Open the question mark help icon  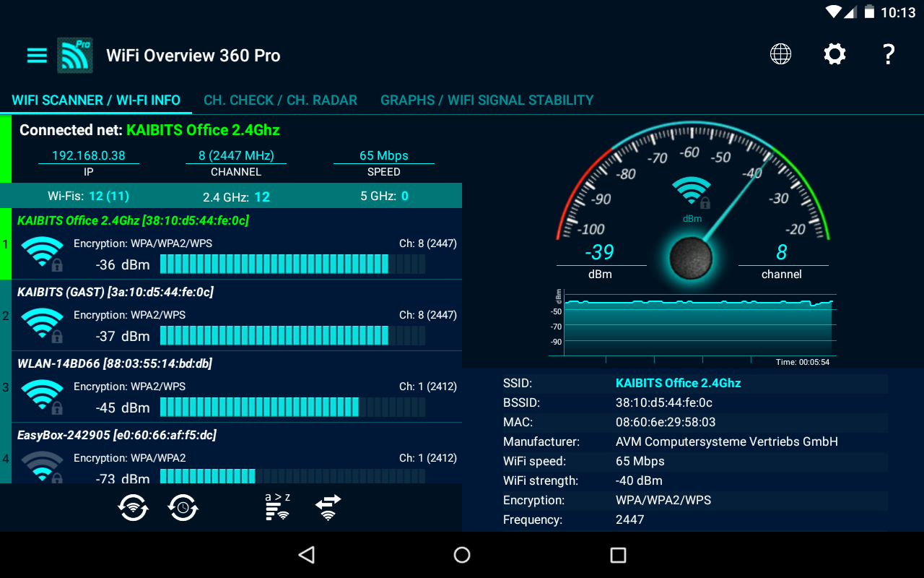click(889, 54)
